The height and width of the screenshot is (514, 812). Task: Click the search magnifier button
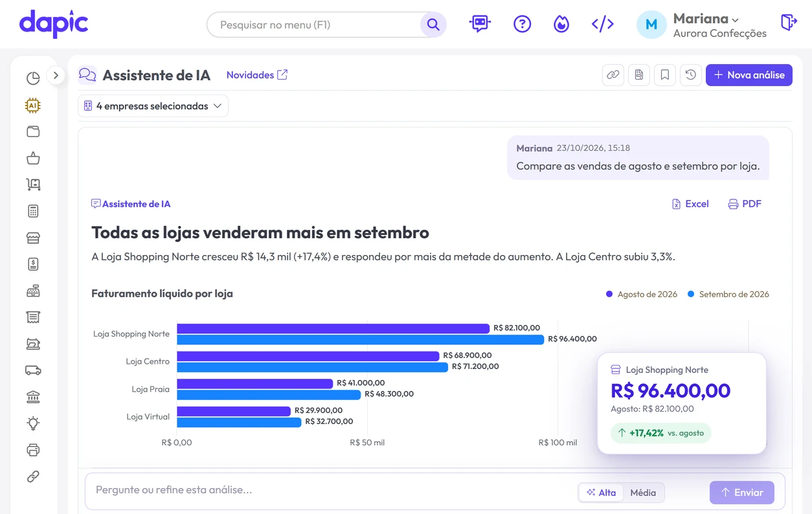pyautogui.click(x=433, y=25)
